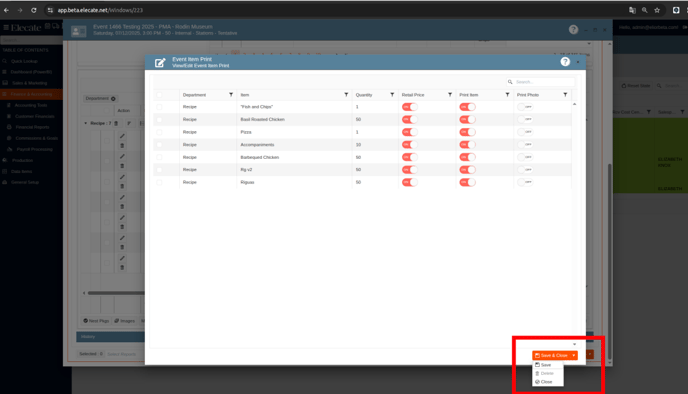Click trash icon beside Recipe : 7 group
The image size is (688, 394).
pos(116,123)
